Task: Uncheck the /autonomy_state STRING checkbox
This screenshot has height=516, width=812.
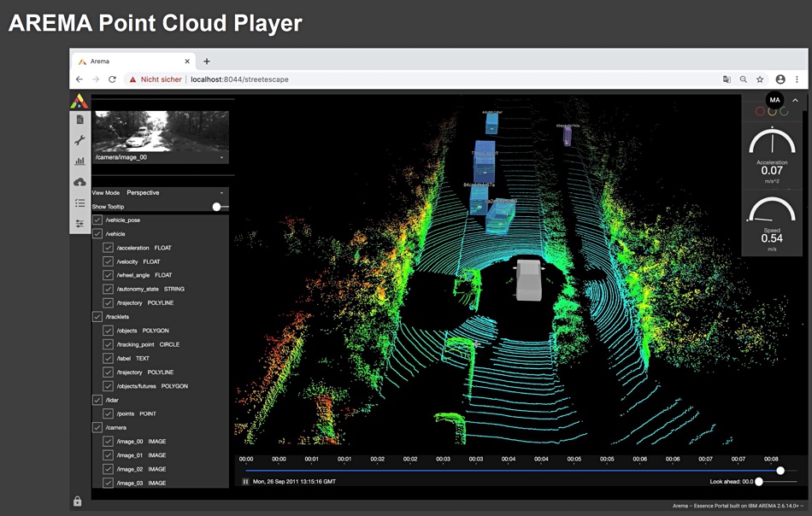Action: pos(108,290)
